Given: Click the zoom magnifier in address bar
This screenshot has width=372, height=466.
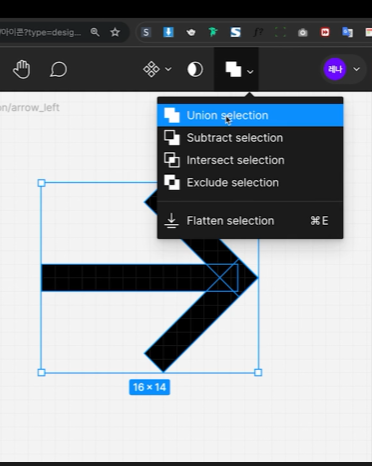Looking at the screenshot, I should click(95, 32).
